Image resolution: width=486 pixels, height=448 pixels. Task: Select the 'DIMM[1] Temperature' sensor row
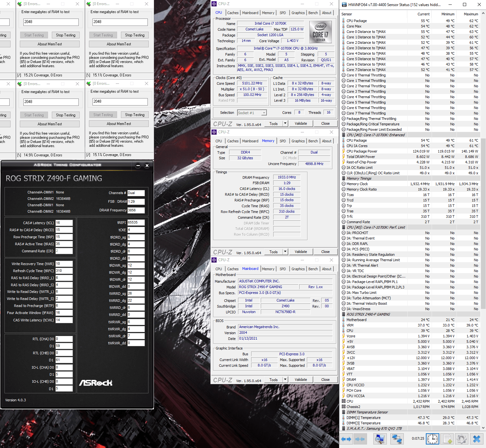(x=410, y=418)
